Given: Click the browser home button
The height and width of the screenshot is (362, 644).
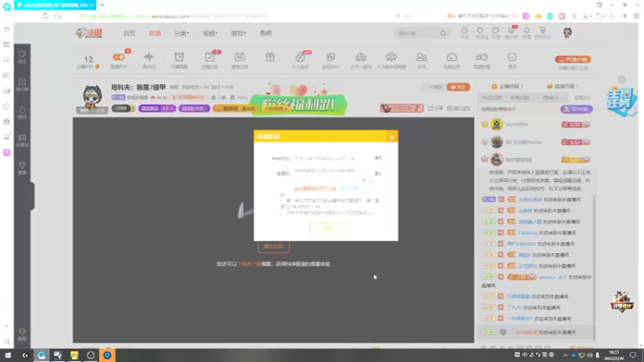Looking at the screenshot, I should click(x=57, y=16).
